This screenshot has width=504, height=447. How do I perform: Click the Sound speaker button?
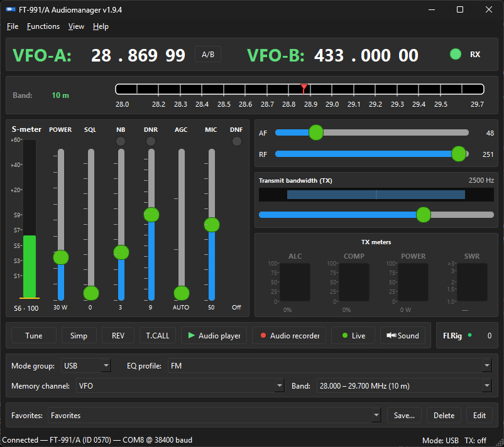(x=402, y=336)
